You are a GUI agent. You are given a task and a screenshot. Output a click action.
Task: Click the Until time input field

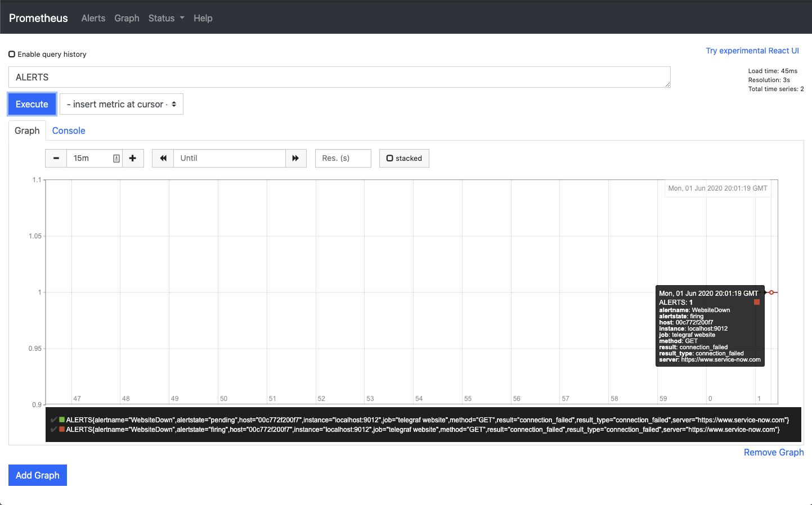tap(229, 158)
